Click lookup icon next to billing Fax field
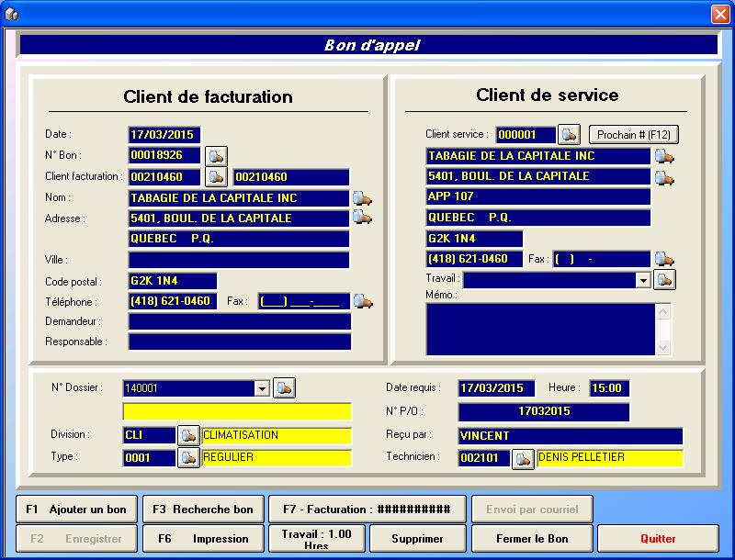Viewport: 735px width, 560px height. tap(363, 301)
